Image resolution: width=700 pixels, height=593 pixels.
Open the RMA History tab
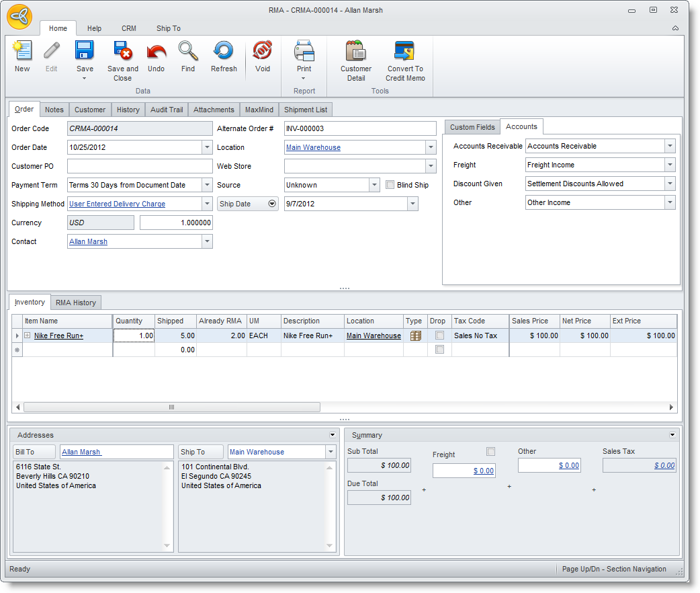[76, 303]
